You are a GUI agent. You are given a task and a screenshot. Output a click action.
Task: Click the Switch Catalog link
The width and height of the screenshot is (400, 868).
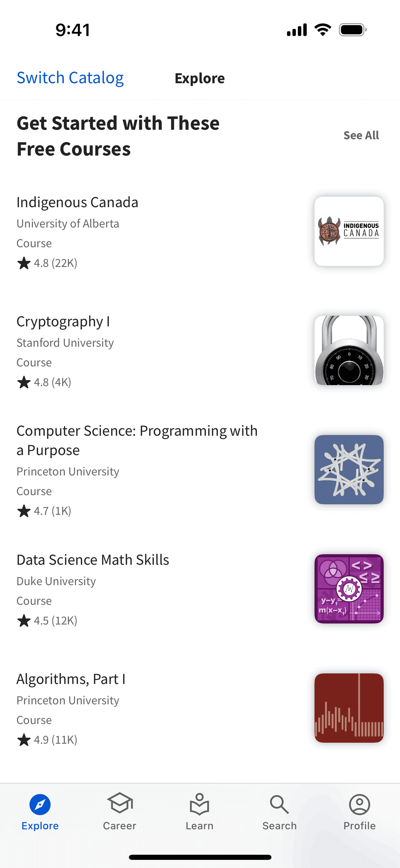pyautogui.click(x=70, y=78)
